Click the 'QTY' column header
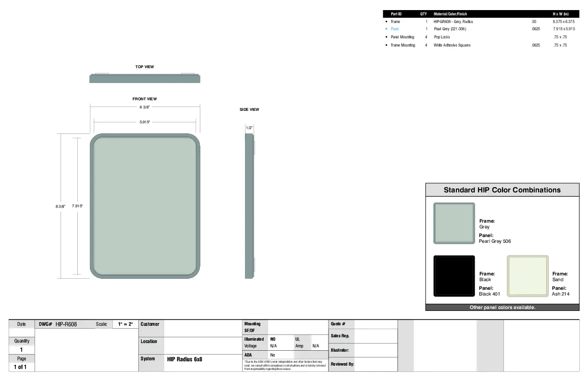 [424, 14]
